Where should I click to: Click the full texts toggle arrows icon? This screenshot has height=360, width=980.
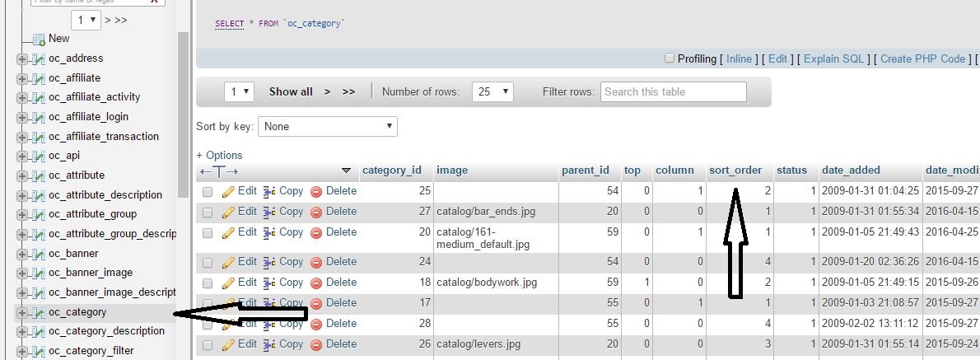(219, 171)
